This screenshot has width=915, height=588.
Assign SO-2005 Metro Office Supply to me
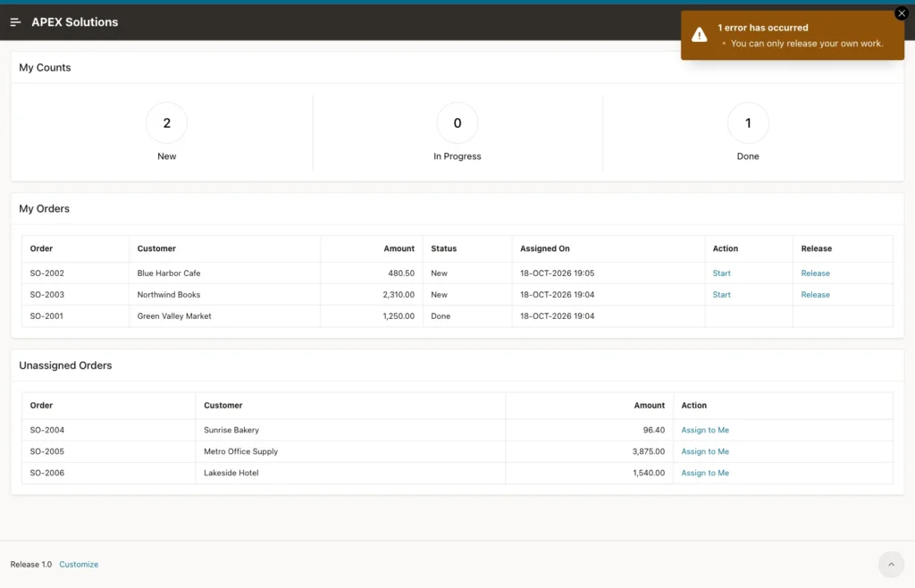(705, 451)
